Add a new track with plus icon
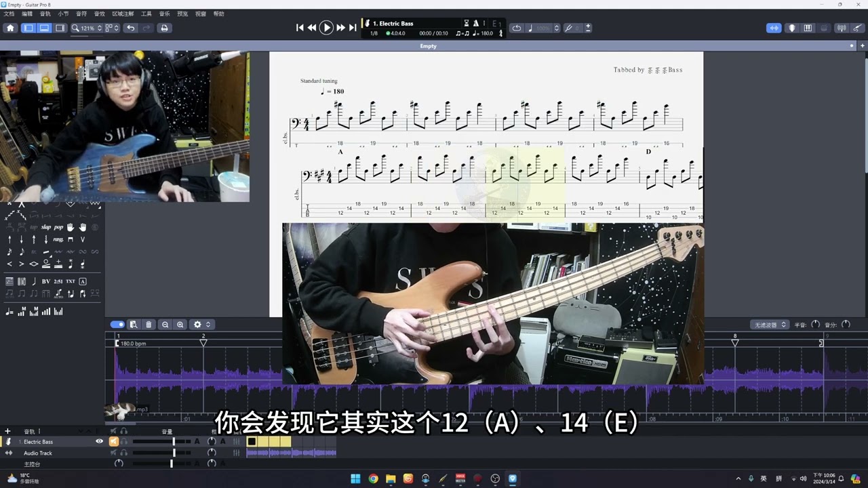 click(7, 431)
